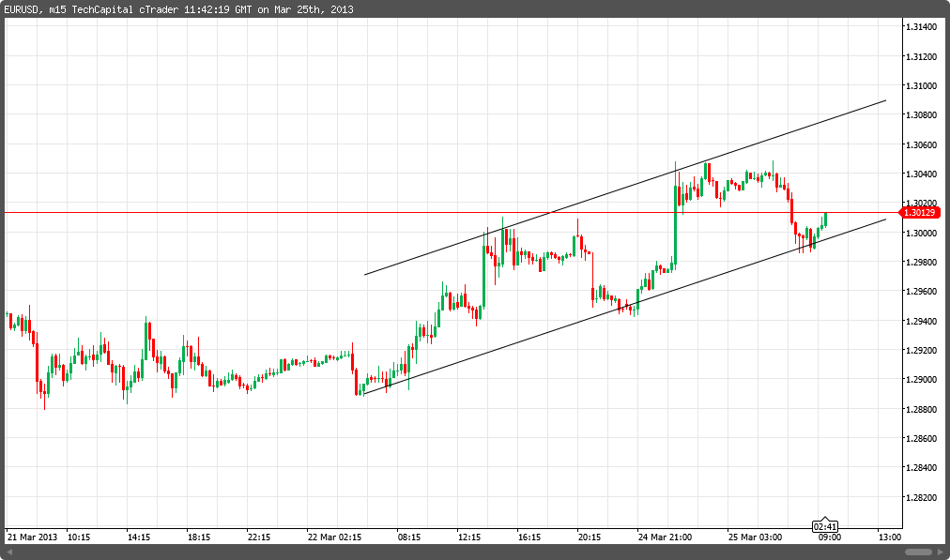Click the 09:00 time axis label
Image resolution: width=950 pixels, height=560 pixels.
830,537
